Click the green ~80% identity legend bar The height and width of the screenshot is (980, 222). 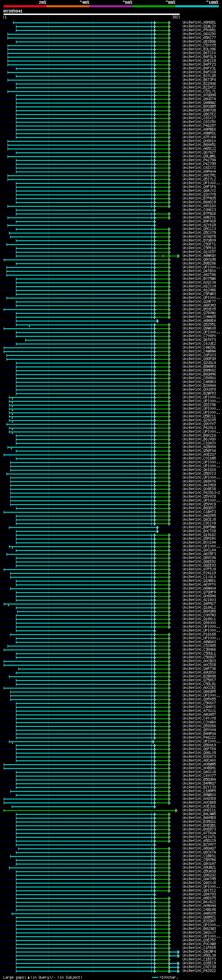pyautogui.click(x=154, y=6)
